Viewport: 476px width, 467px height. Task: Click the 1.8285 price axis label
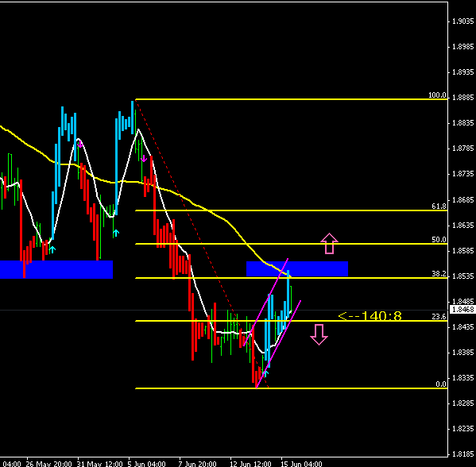click(x=463, y=403)
